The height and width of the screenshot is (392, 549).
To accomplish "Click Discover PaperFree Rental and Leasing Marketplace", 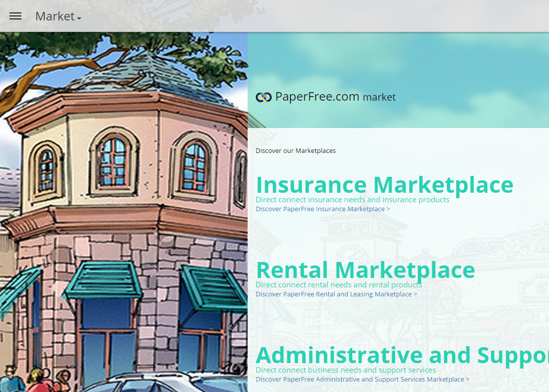I will [x=336, y=294].
